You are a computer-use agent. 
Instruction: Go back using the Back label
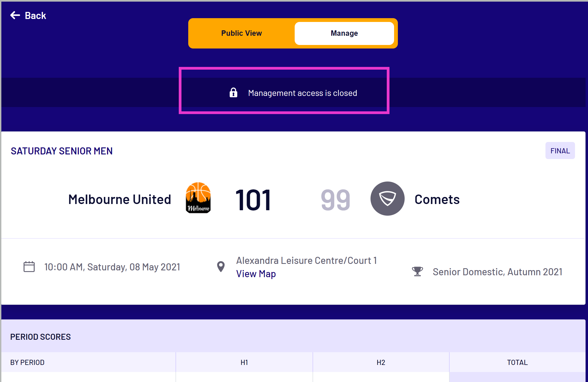(35, 16)
